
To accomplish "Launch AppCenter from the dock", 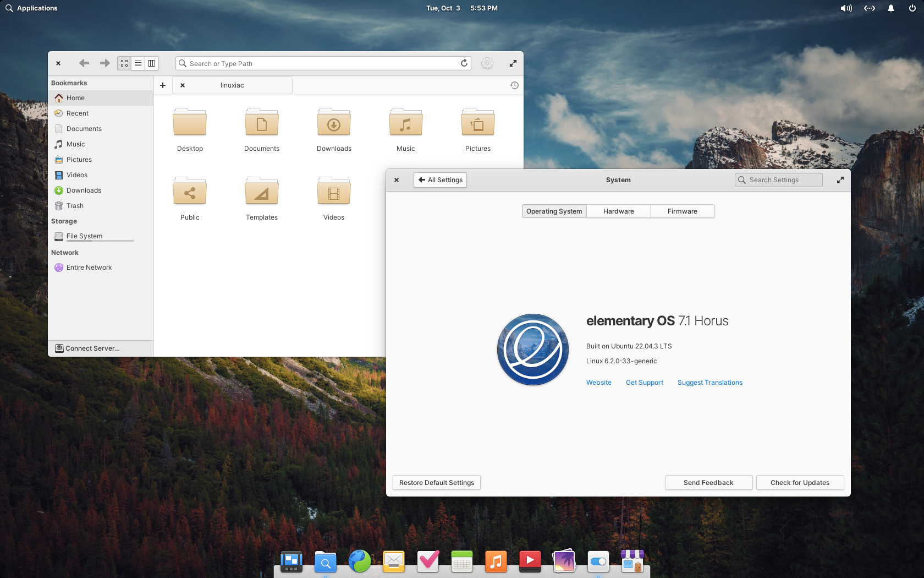I will click(x=632, y=561).
